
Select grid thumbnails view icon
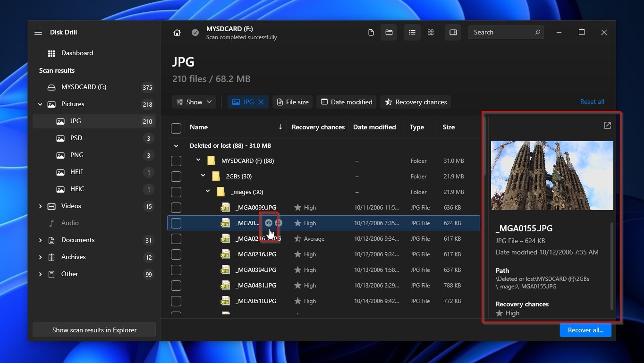[431, 32]
